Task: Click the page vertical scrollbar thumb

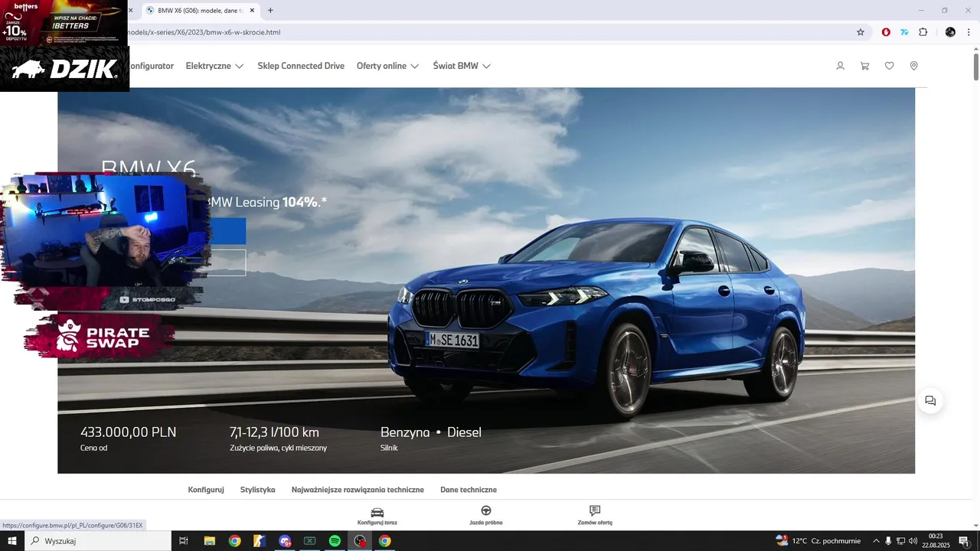Action: pos(975,67)
